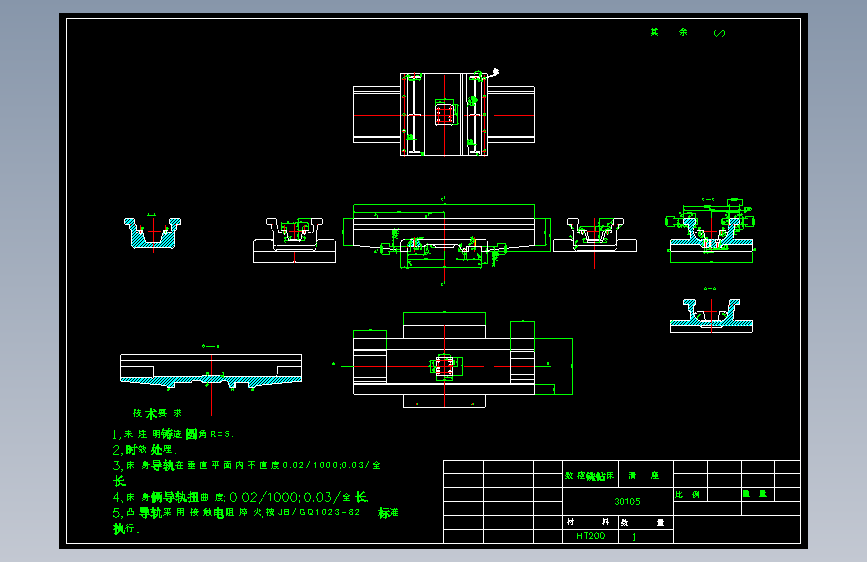
Task: Click the side view left of front elevation
Action: coord(294,240)
